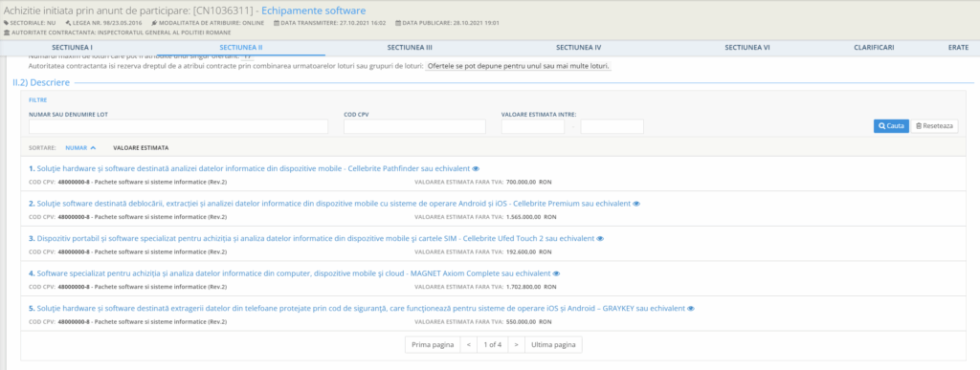The height and width of the screenshot is (370, 980).
Task: Click the COD CPV text of lot 1
Action: [x=127, y=183]
